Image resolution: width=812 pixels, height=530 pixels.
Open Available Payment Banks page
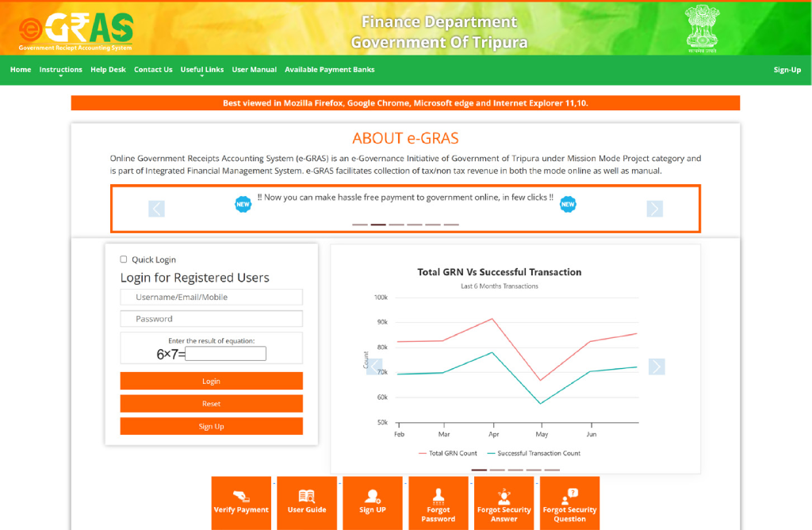(x=329, y=69)
